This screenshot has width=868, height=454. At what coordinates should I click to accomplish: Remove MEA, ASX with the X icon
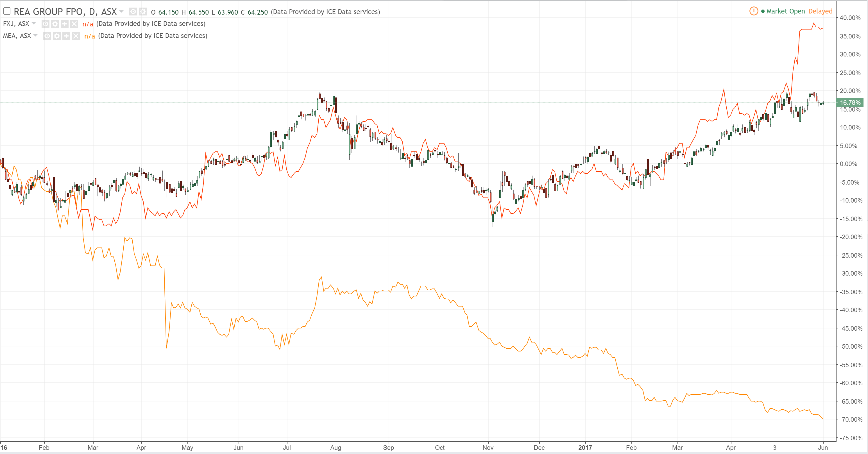pyautogui.click(x=76, y=36)
